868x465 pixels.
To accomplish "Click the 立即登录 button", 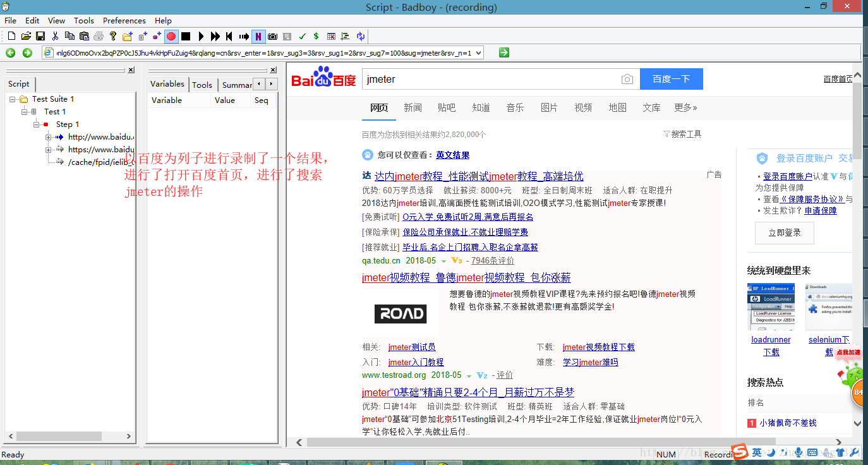I will [785, 233].
